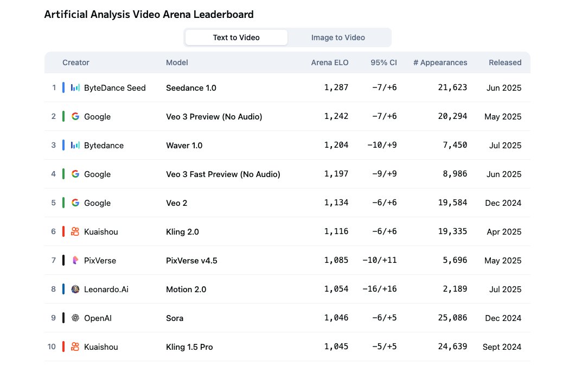Click Artificial Analysis Video Arena Leaderboard heading
Screen dimensions: 588x365
[x=149, y=15]
